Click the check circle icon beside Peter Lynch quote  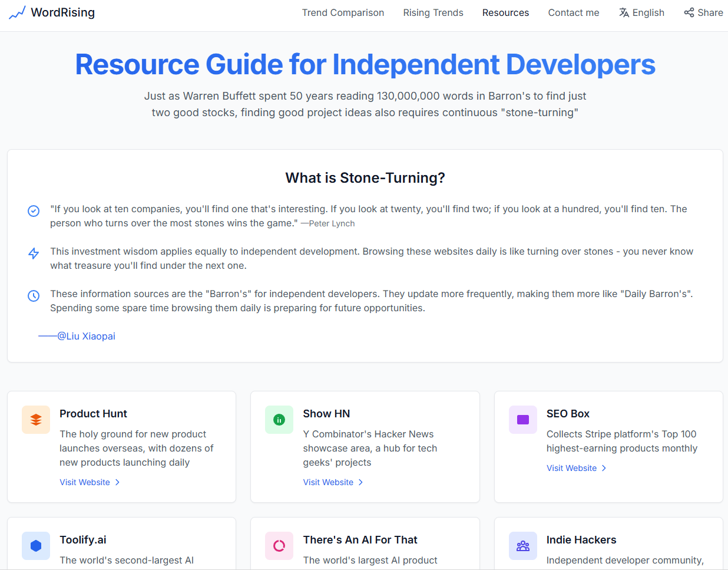[x=34, y=211]
